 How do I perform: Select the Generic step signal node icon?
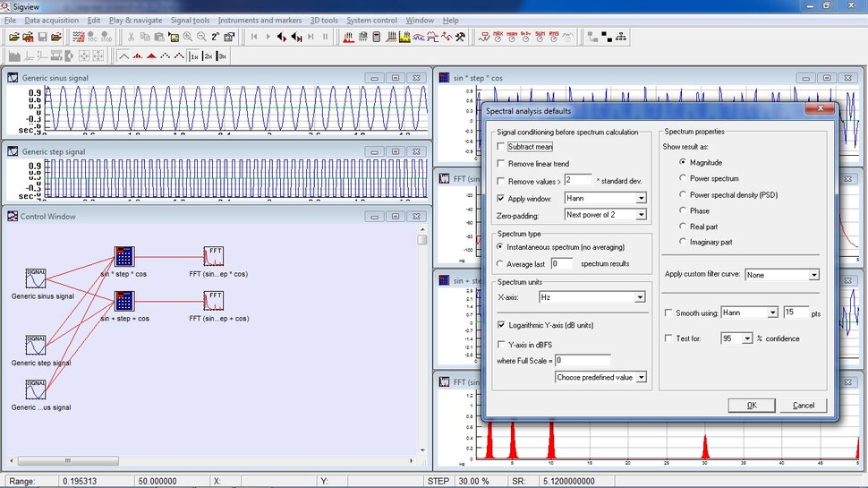coord(36,345)
